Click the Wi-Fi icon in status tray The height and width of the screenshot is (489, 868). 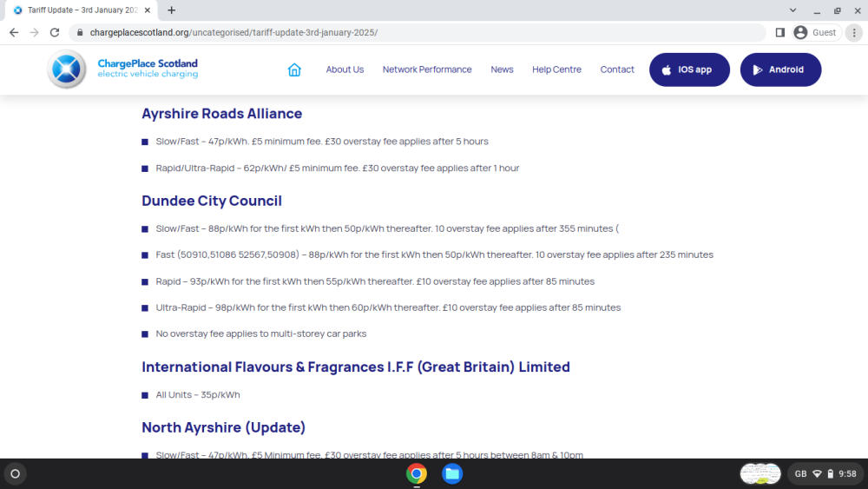coord(817,473)
